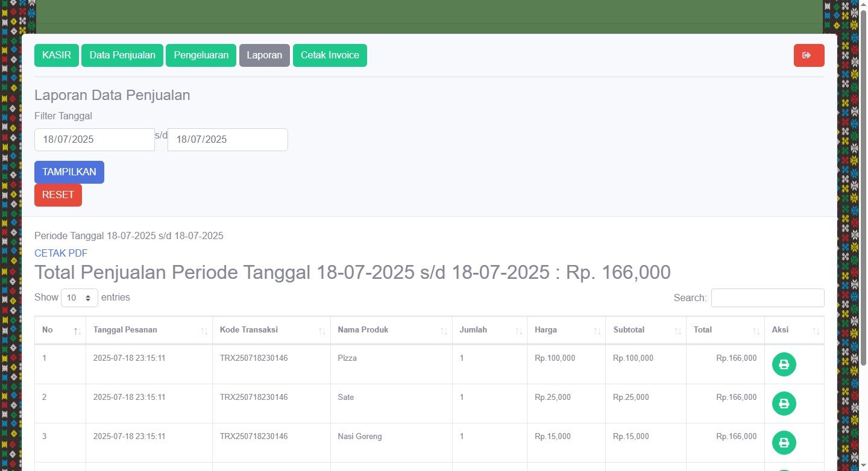Image resolution: width=868 pixels, height=471 pixels.
Task: Print invoice for the Nasi Goreng row
Action: (784, 443)
